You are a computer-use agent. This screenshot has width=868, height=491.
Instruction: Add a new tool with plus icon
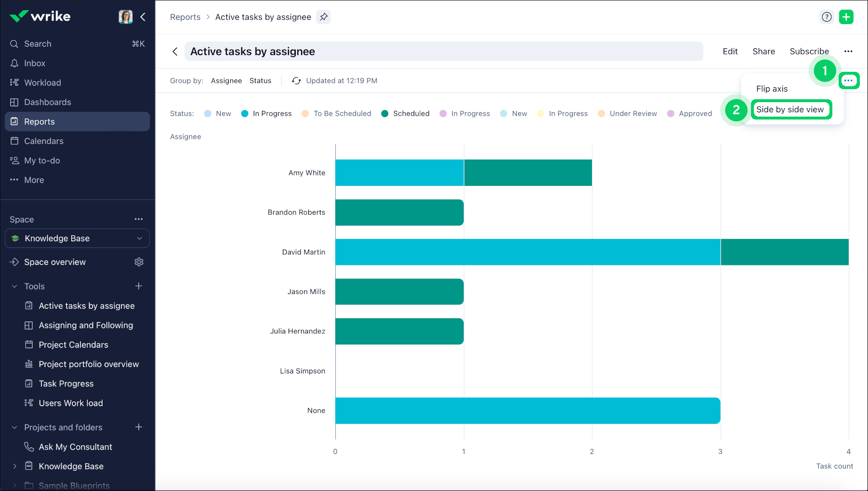(x=139, y=286)
